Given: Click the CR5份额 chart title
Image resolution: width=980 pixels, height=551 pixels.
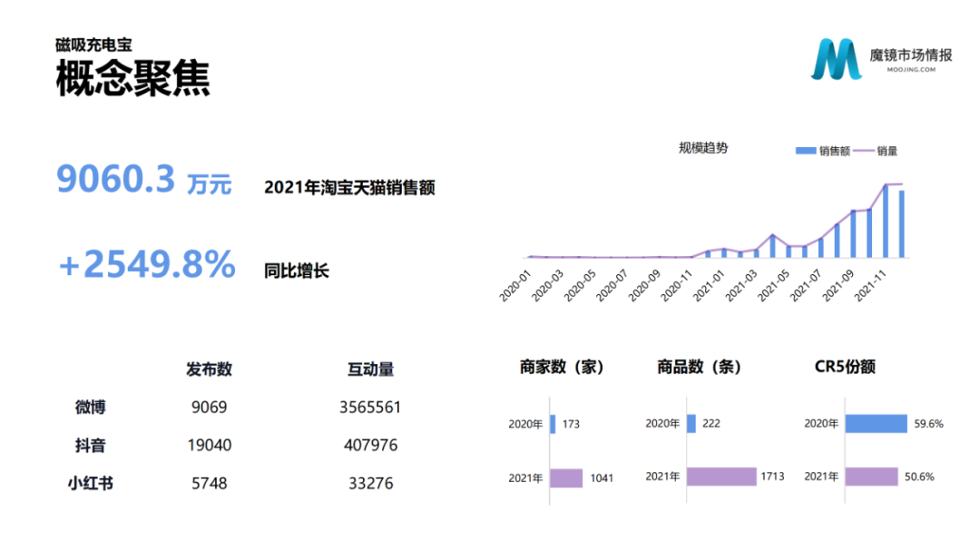Looking at the screenshot, I should click(845, 367).
